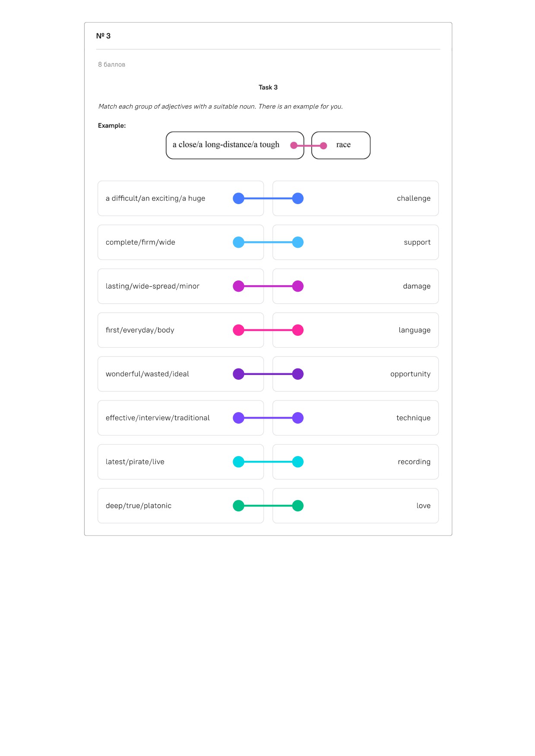535x756 pixels.
Task: Click the blue connector dot beside 'a difficult/an exciting/a huge'
Action: [238, 198]
